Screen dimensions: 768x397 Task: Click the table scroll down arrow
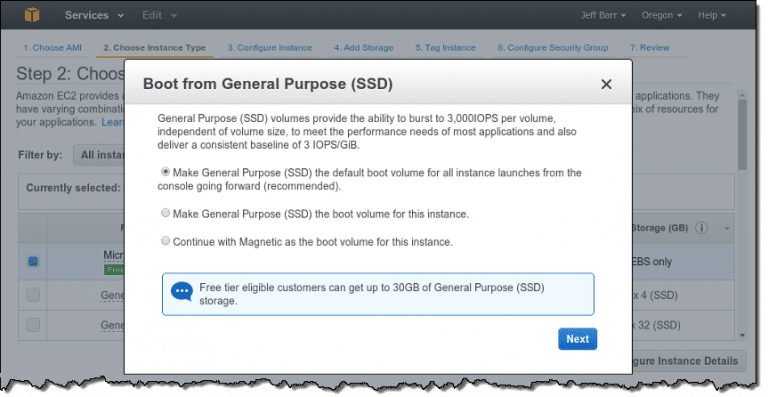[743, 335]
